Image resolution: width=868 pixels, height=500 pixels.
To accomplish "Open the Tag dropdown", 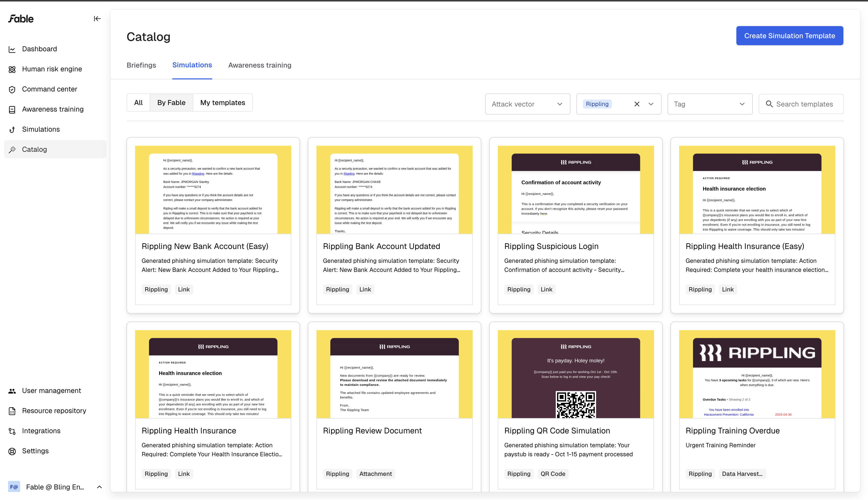I will tap(710, 104).
